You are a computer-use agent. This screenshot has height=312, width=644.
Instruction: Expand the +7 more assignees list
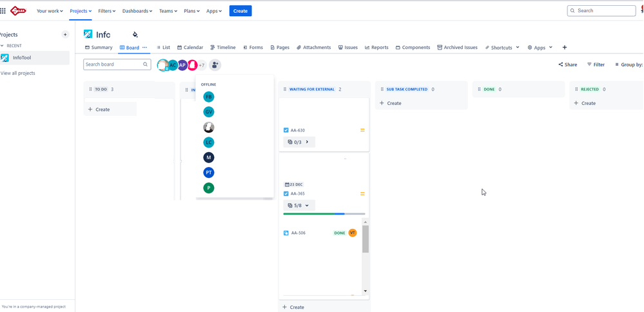(201, 65)
